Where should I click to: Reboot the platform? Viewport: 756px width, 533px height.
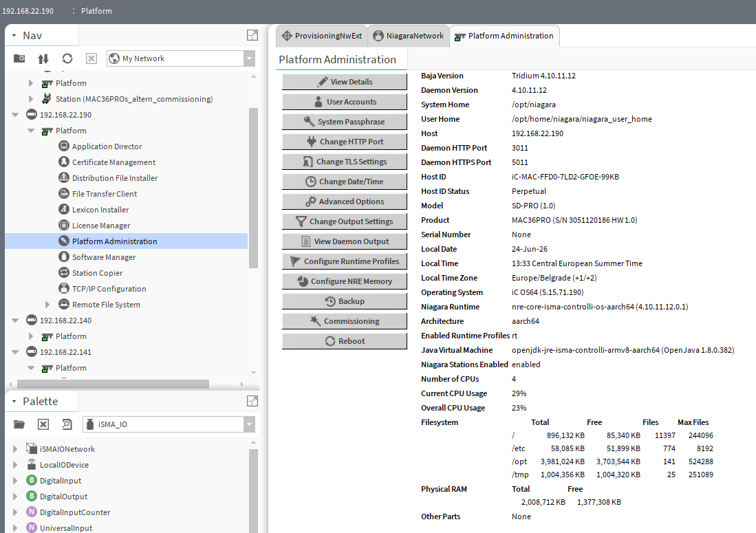click(x=344, y=340)
